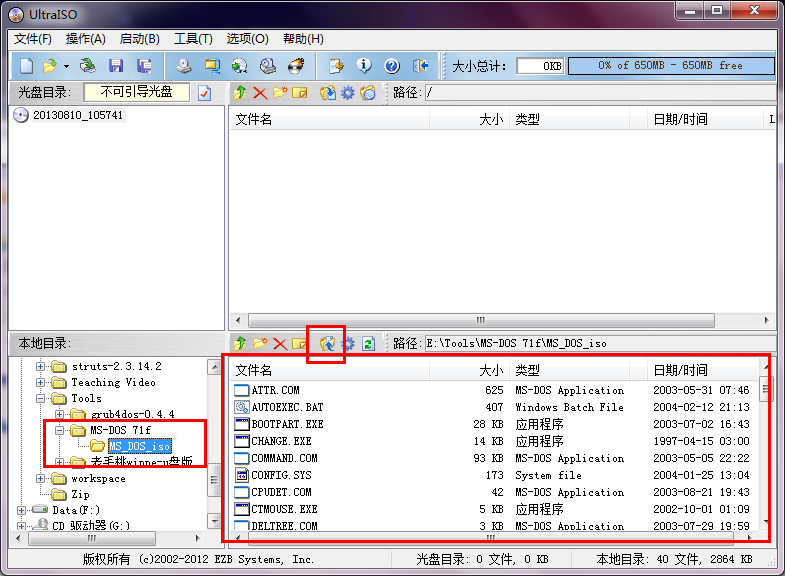Click the Refresh green arrows icon
The image size is (785, 576).
pyautogui.click(x=368, y=344)
